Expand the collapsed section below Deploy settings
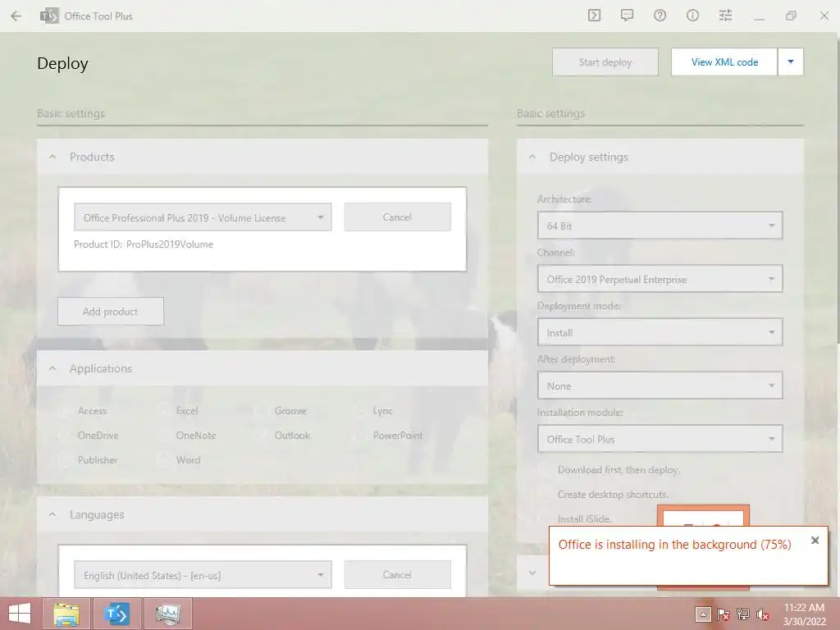 coord(532,573)
